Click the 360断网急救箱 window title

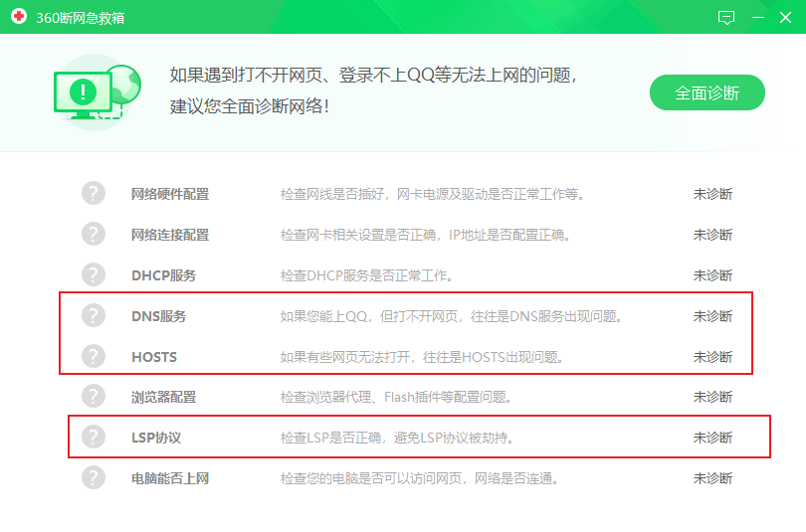point(81,18)
